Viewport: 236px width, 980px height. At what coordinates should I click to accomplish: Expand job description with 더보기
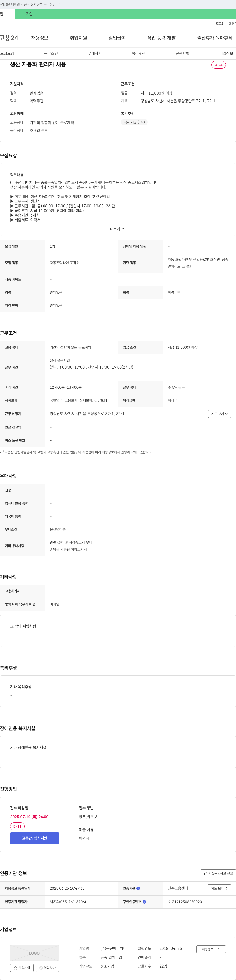[118, 229]
